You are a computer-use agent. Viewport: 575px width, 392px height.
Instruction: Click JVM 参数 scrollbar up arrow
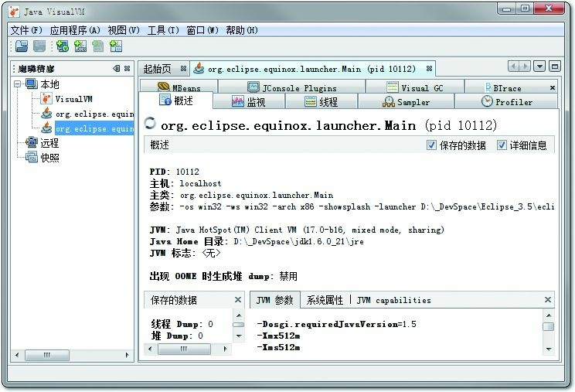(549, 315)
